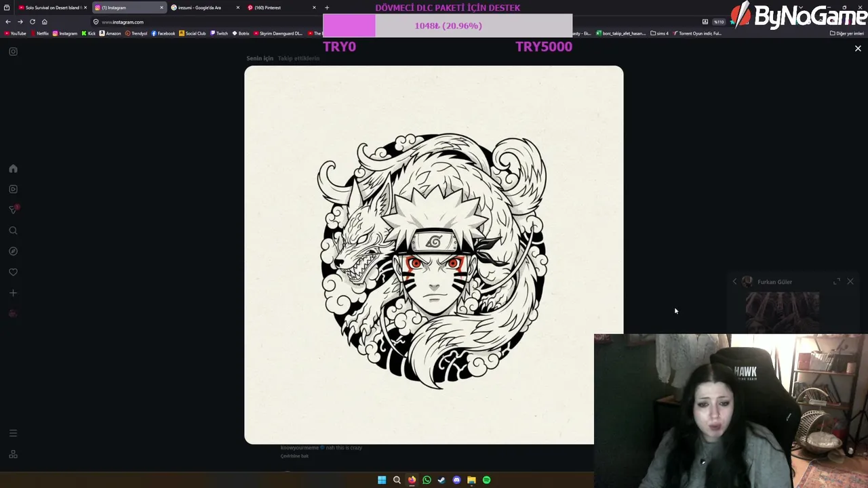The width and height of the screenshot is (868, 488).
Task: Open Furkan Güler chat header name
Action: [x=774, y=282]
